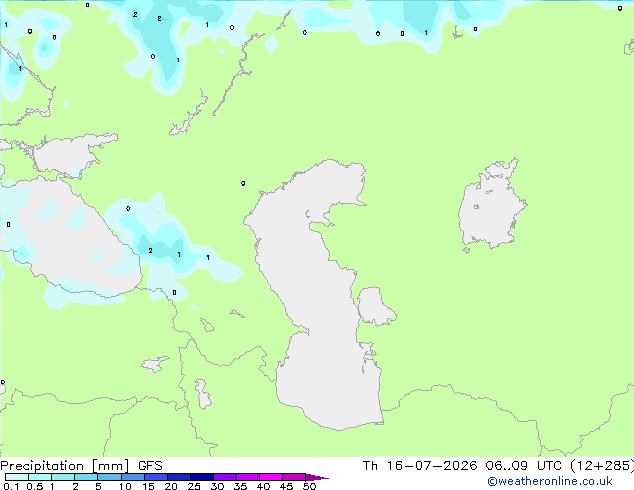Click the 45–50 mm dark magenta legend swatch
The image size is (634, 490).
tap(294, 477)
